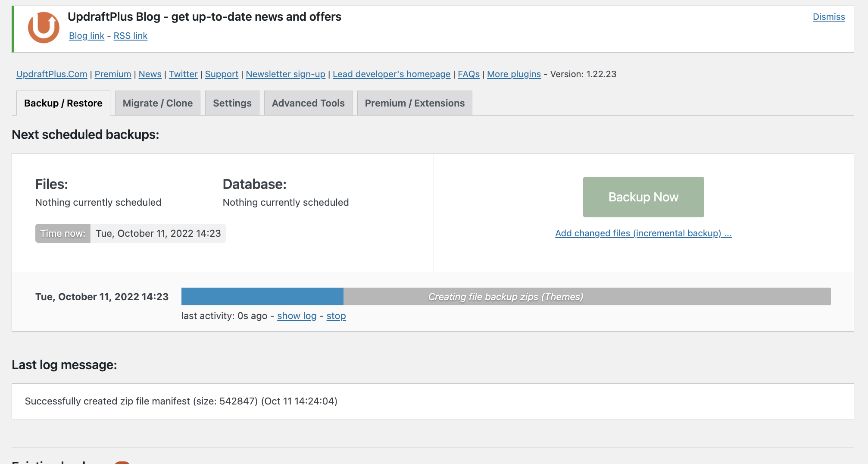This screenshot has width=868, height=464.
Task: Switch to the Migrate / Clone tab
Action: [158, 103]
